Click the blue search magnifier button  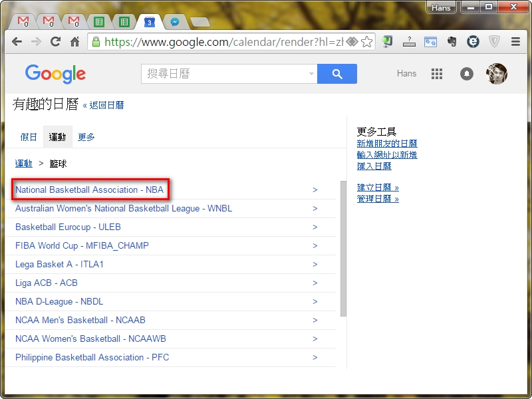click(337, 74)
